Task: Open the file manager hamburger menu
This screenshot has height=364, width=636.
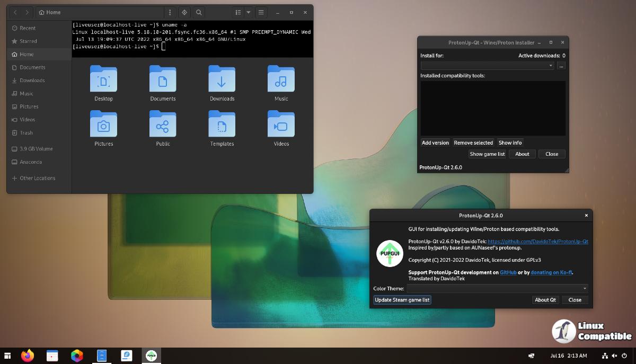Action: pos(261,12)
